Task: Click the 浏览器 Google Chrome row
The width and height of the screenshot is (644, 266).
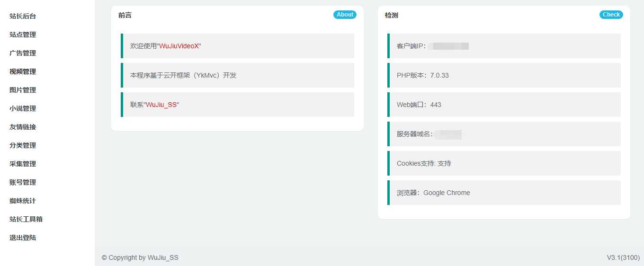Action: coord(504,193)
